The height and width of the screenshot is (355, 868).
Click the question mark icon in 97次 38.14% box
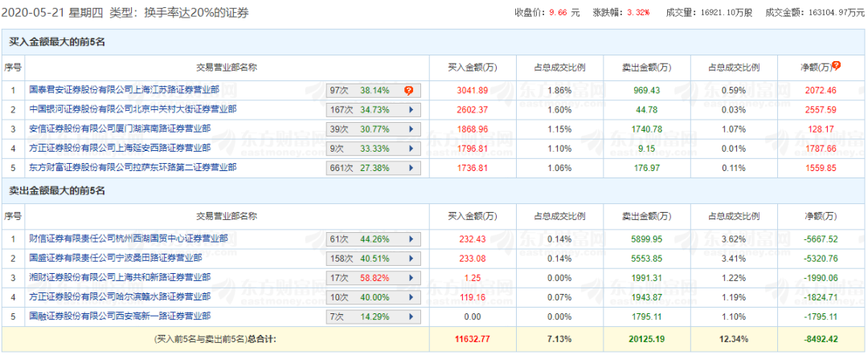click(408, 90)
